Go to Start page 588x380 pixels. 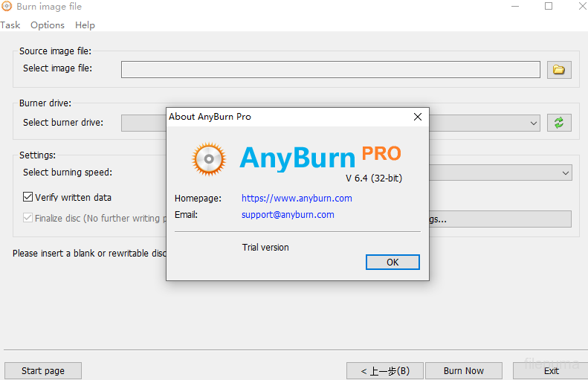(x=43, y=370)
